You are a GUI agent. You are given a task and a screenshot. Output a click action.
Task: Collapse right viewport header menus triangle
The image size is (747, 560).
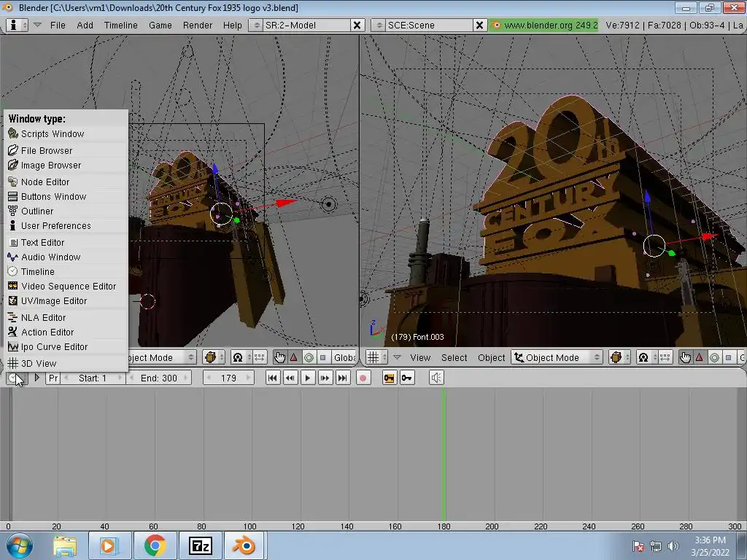[x=398, y=357]
